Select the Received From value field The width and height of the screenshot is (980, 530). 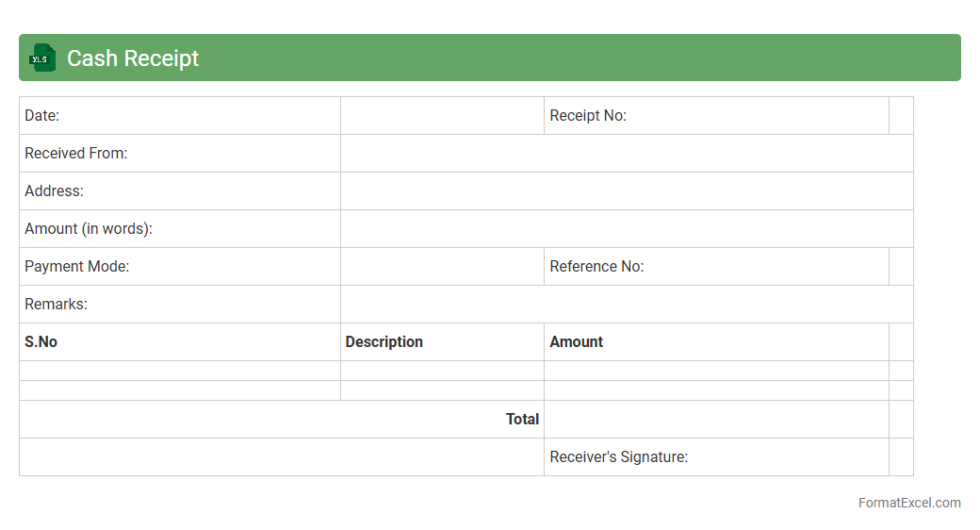pos(627,154)
